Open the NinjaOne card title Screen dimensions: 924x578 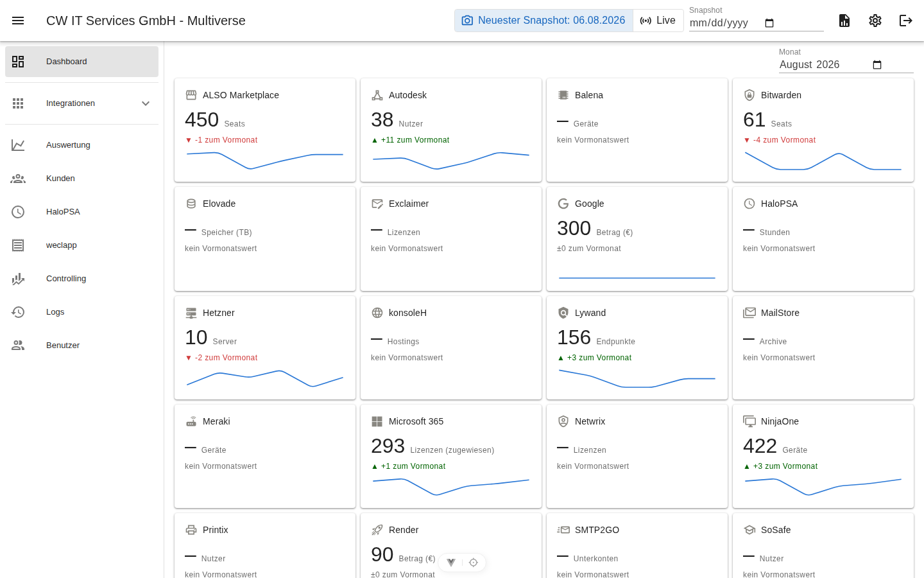pyautogui.click(x=780, y=421)
